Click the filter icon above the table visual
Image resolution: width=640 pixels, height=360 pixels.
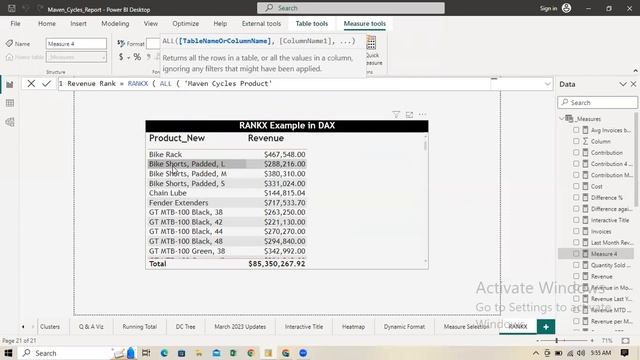click(396, 115)
